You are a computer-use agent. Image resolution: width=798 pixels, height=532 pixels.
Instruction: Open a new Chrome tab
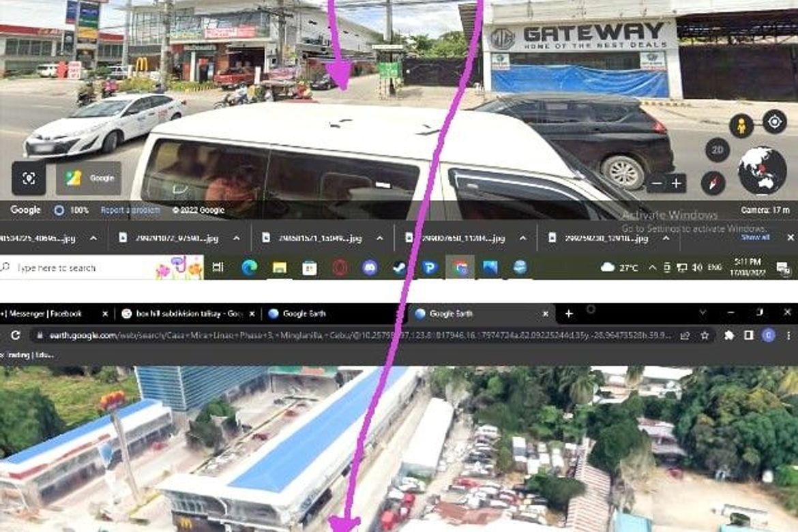coord(569,314)
